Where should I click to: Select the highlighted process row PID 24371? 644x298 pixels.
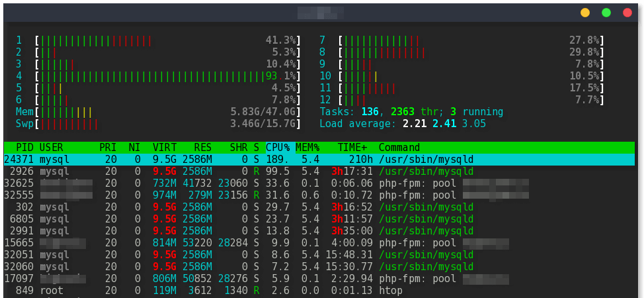tap(319, 160)
